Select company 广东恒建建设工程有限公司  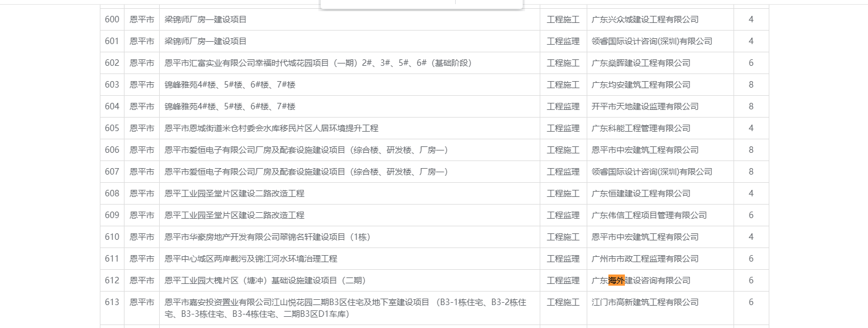click(x=641, y=193)
